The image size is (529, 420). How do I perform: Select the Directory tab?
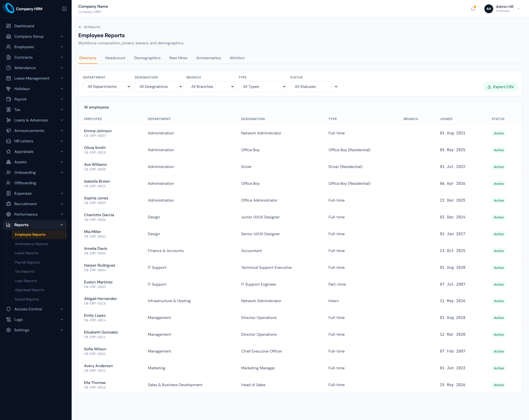[88, 58]
